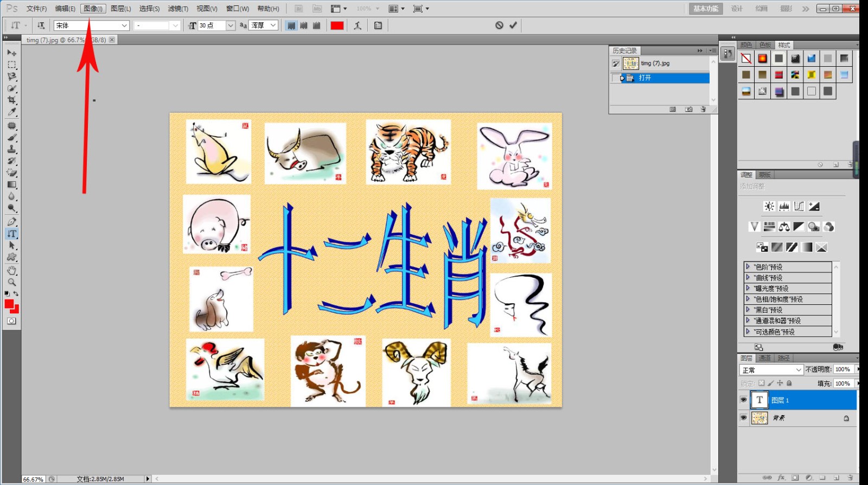This screenshot has width=868, height=485.
Task: Select the Clone Stamp tool
Action: pyautogui.click(x=11, y=149)
